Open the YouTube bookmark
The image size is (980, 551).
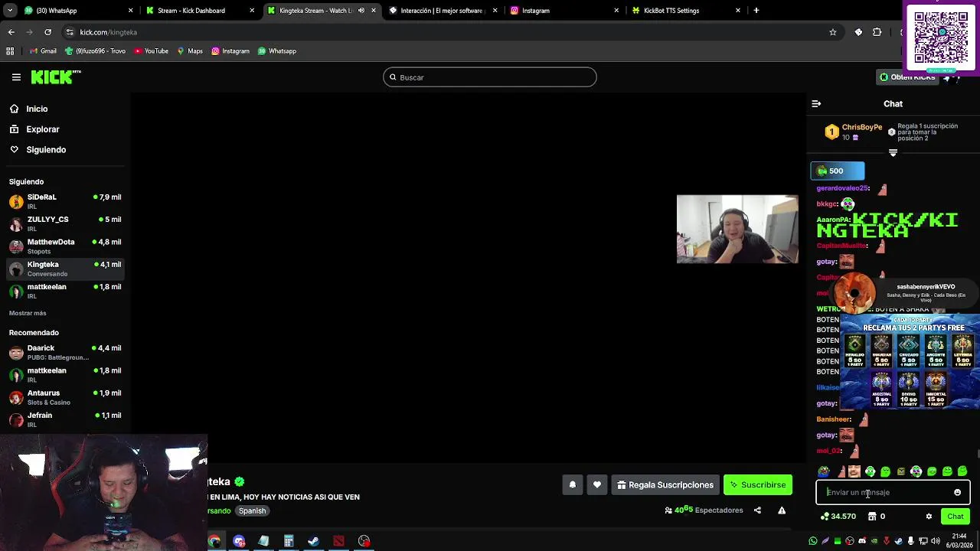[151, 51]
